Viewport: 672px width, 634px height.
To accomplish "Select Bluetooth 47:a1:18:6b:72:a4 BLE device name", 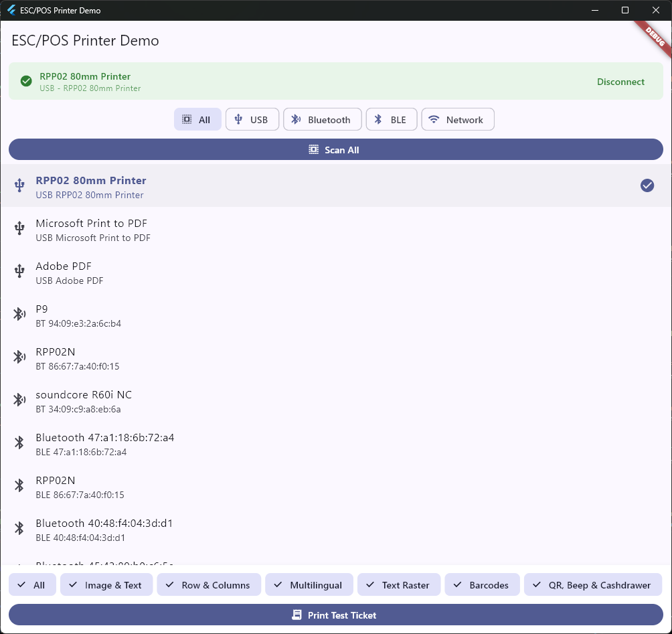I will tap(105, 438).
